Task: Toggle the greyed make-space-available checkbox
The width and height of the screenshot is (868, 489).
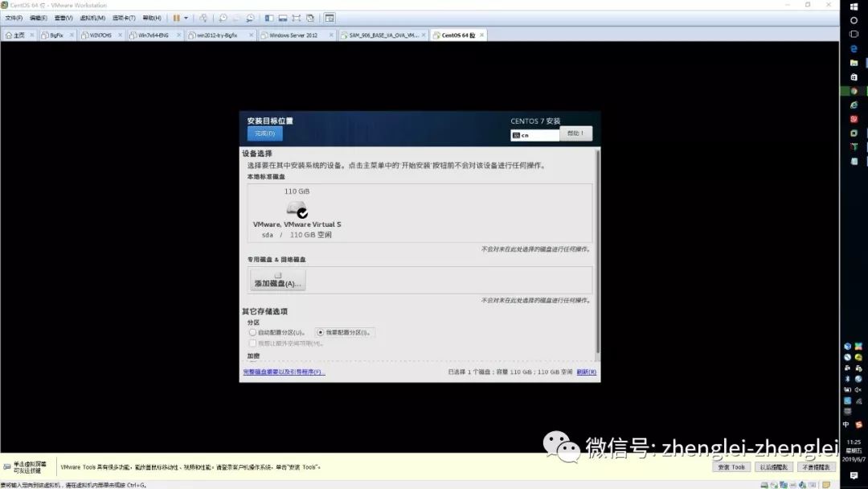Action: coord(252,343)
